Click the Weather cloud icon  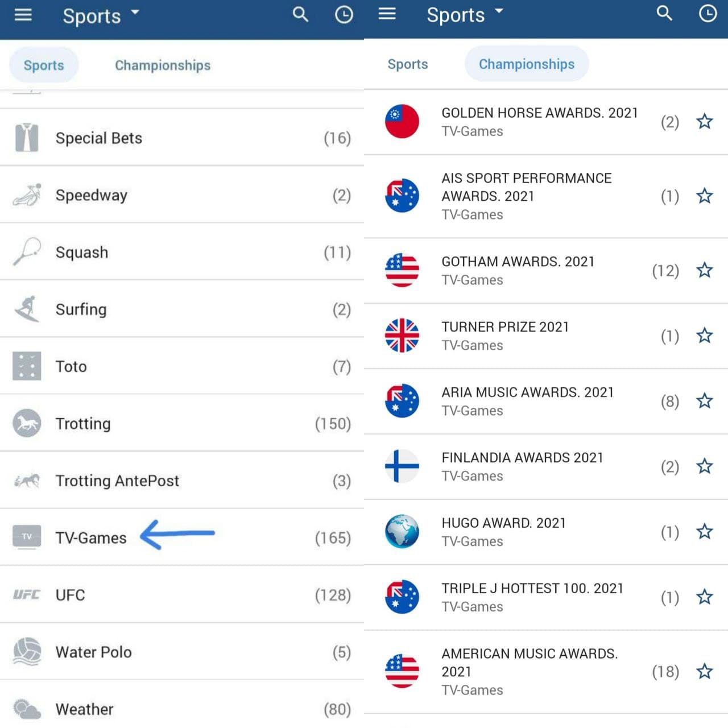(27, 709)
